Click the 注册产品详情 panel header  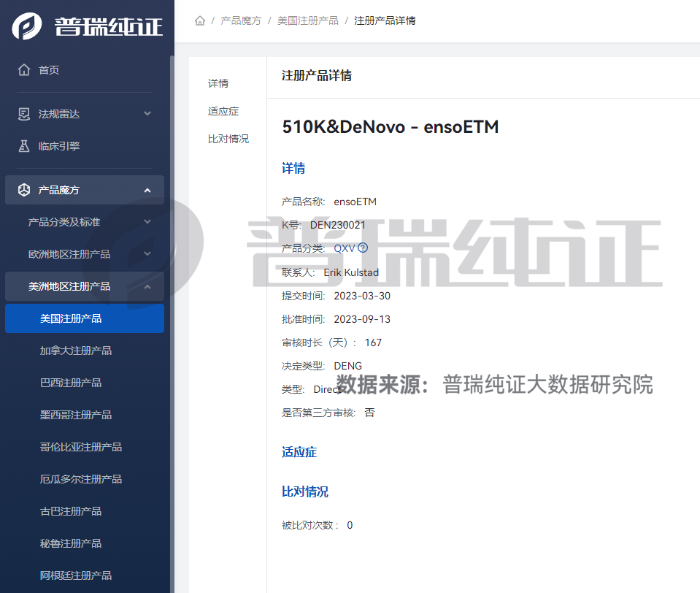pyautogui.click(x=317, y=76)
